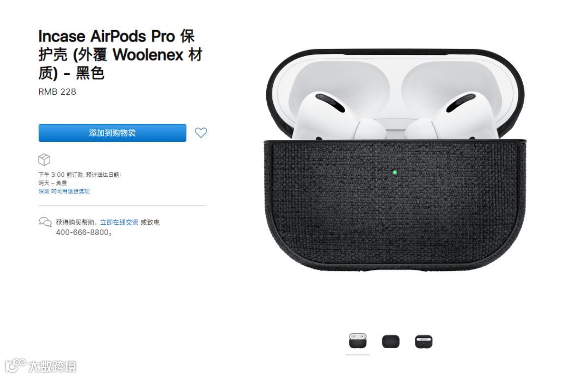Click the main Incase case product image
The width and height of the screenshot is (588, 377).
tap(395, 160)
